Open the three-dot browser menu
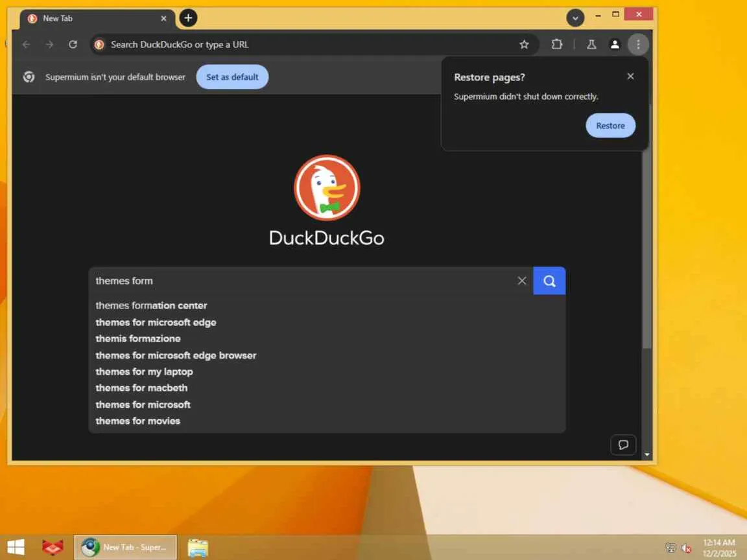This screenshot has width=747, height=560. 638,44
